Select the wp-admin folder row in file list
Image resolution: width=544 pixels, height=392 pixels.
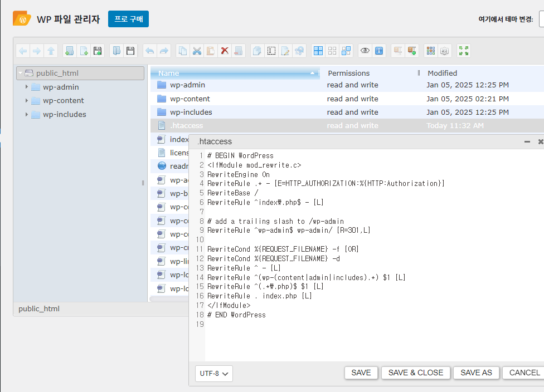(347, 85)
